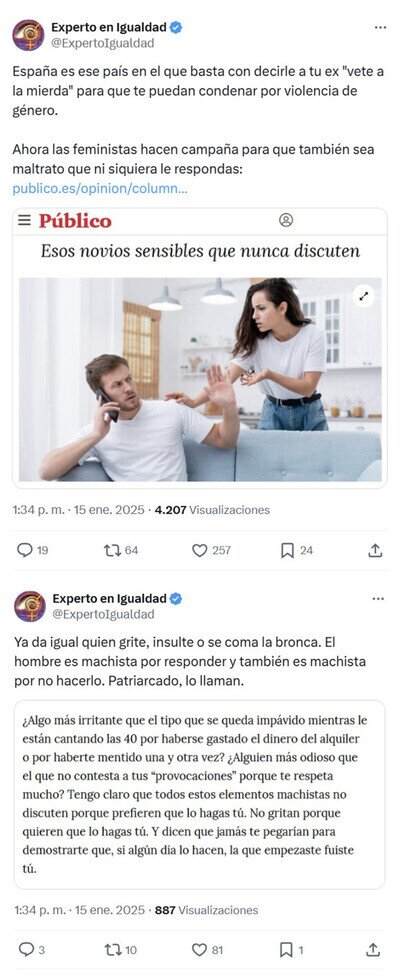Open Público hamburger menu in card
The width and height of the screenshot is (400, 979).
click(x=24, y=220)
